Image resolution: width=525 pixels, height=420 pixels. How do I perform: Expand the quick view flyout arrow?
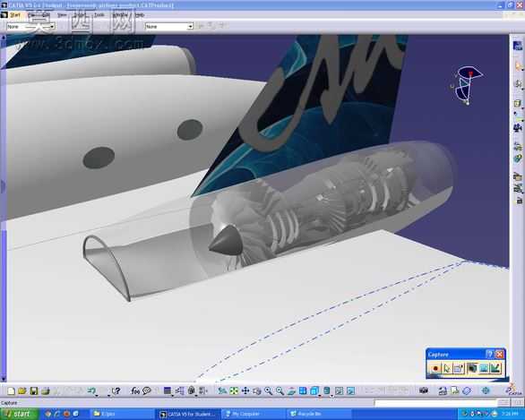pos(320,396)
